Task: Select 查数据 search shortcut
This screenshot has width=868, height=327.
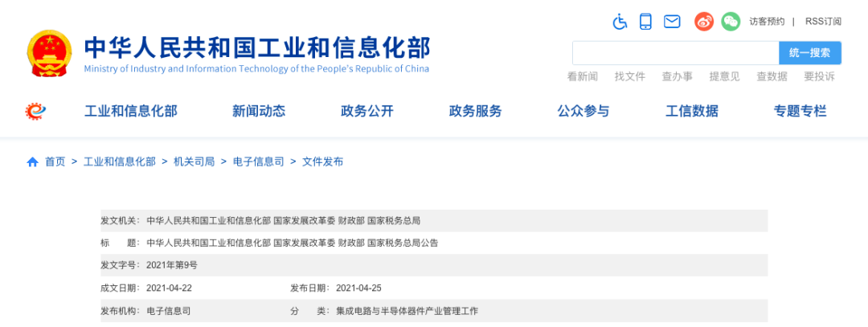Action: pyautogui.click(x=772, y=77)
